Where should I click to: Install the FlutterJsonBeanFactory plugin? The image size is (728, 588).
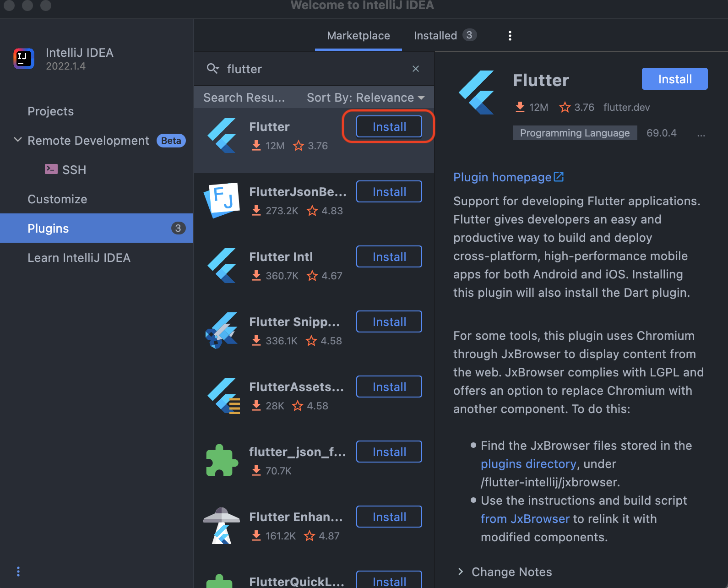coord(389,191)
